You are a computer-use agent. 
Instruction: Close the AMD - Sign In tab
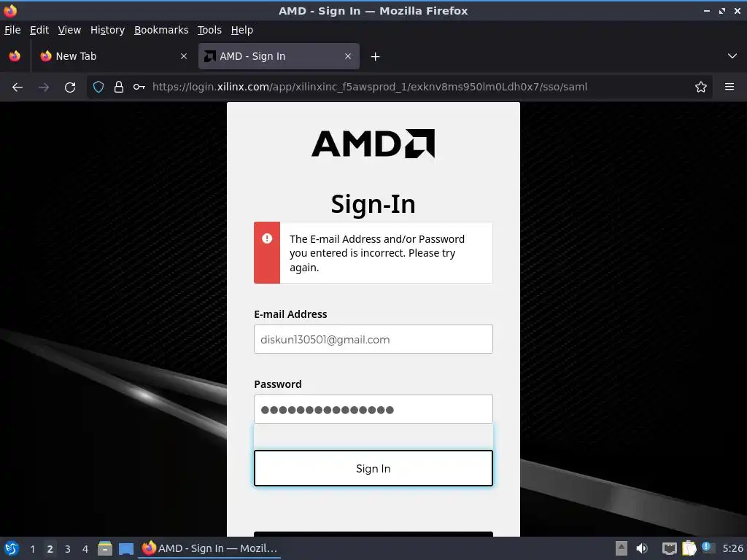click(348, 56)
